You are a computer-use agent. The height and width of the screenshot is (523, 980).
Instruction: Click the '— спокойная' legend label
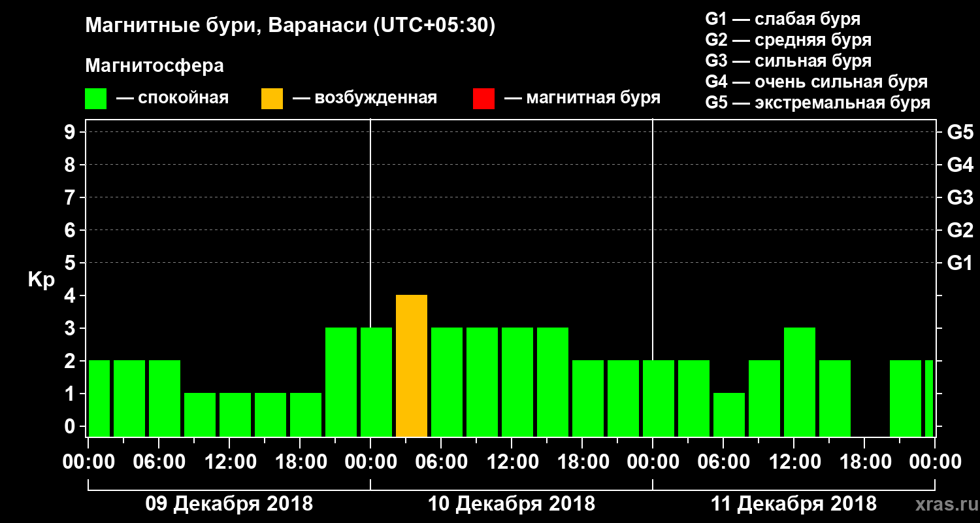tap(172, 99)
